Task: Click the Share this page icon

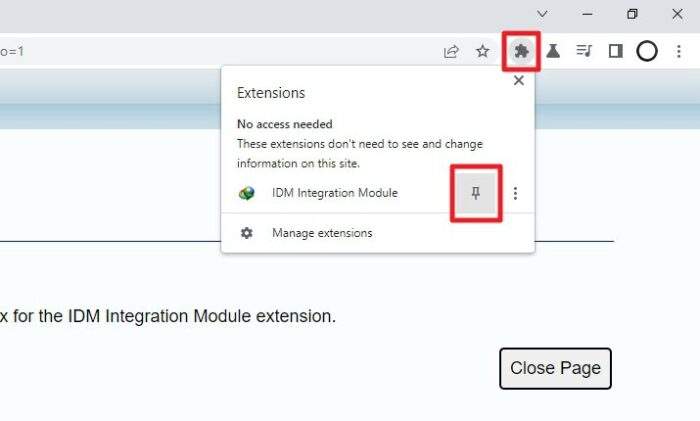Action: pyautogui.click(x=451, y=51)
